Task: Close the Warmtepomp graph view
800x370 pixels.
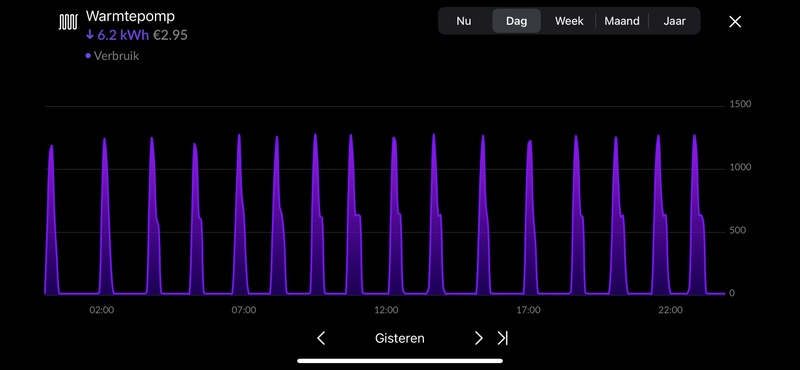Action: point(735,21)
